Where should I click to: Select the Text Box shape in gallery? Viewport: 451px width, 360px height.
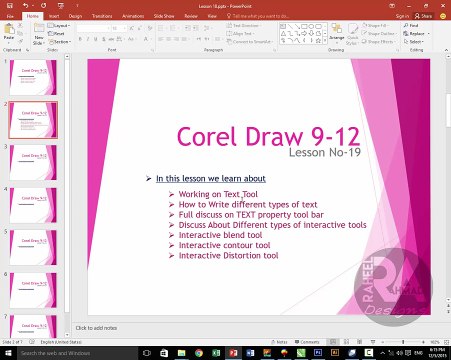point(283,26)
